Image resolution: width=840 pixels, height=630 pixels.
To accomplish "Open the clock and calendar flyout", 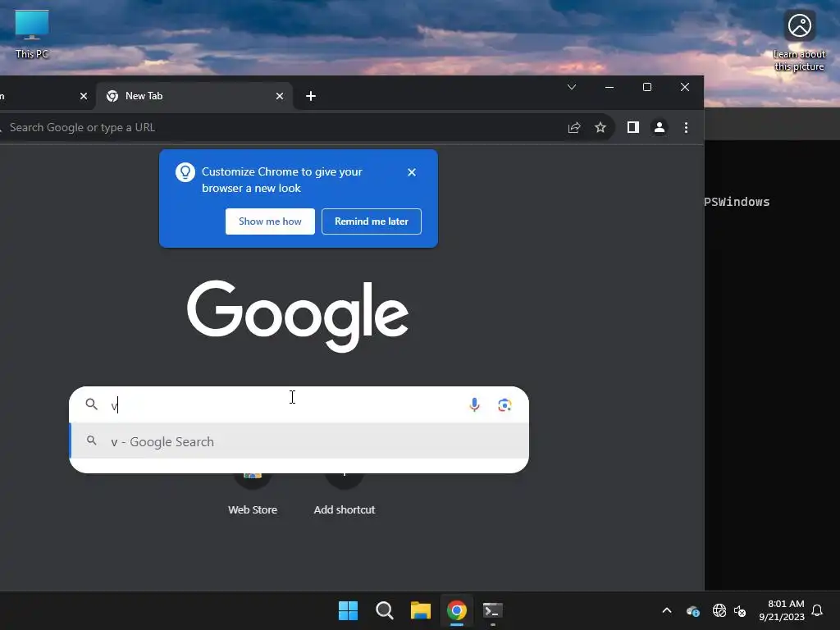I will click(x=782, y=610).
